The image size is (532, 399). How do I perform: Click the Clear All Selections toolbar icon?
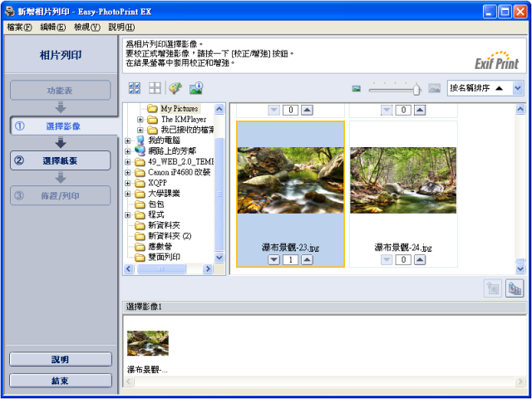click(x=155, y=88)
